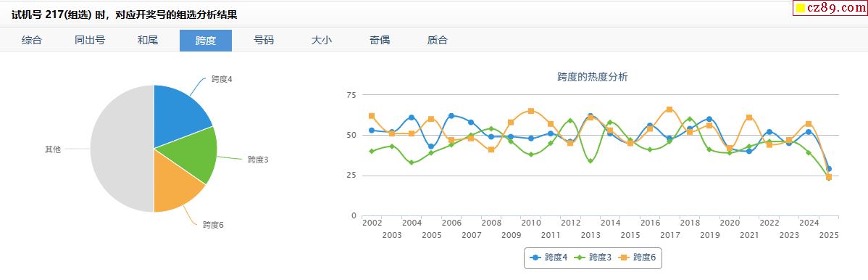The image size is (868, 280).
Task: Click the 跨度4 blue point at 2025
Action: pyautogui.click(x=829, y=169)
